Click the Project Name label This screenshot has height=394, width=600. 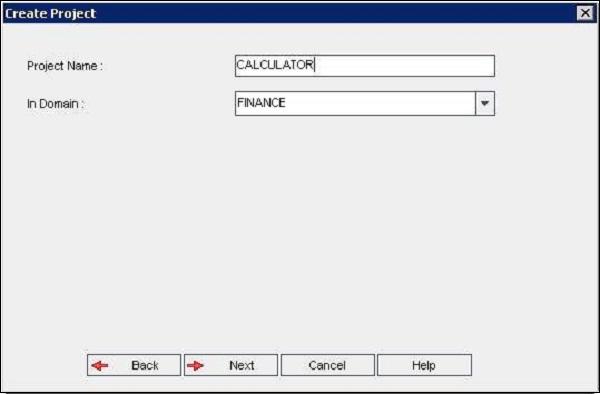click(65, 66)
